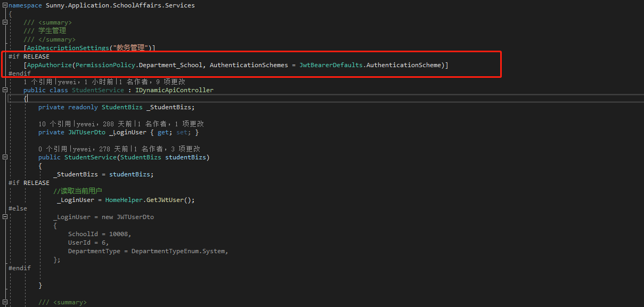Image resolution: width=644 pixels, height=307 pixels.
Task: Click 'JWTUserDto' after the new keyword
Action: point(135,217)
